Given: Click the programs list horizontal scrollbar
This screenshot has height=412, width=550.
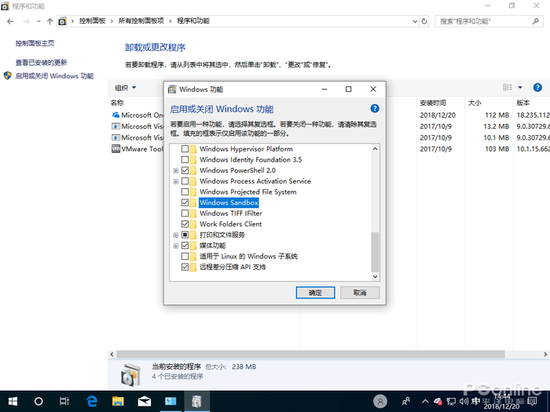Looking at the screenshot, I should (310, 354).
